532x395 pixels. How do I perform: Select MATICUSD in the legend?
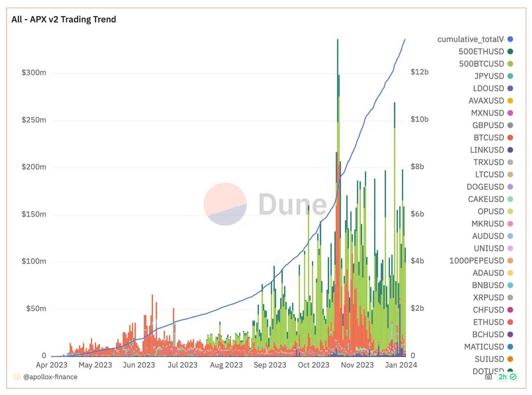coord(489,347)
